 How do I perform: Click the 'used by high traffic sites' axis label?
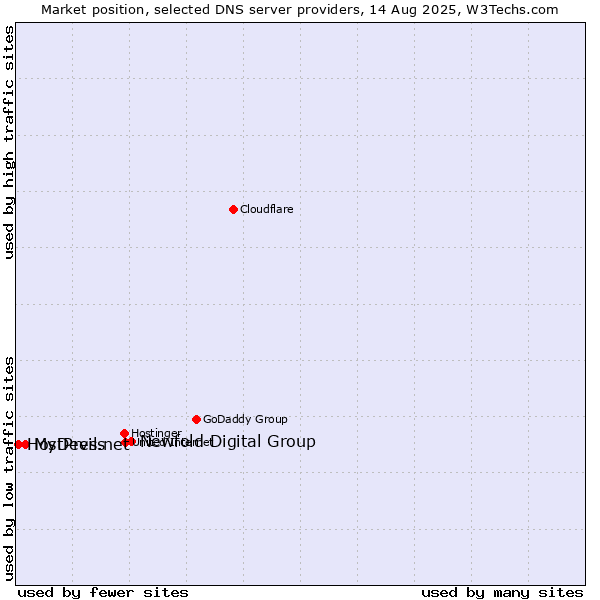coord(9,142)
